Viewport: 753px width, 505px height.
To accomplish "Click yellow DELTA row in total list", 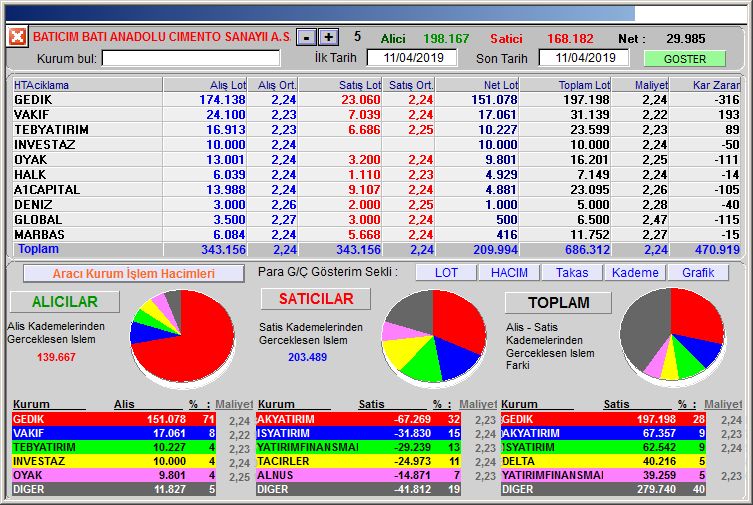I will [603, 461].
